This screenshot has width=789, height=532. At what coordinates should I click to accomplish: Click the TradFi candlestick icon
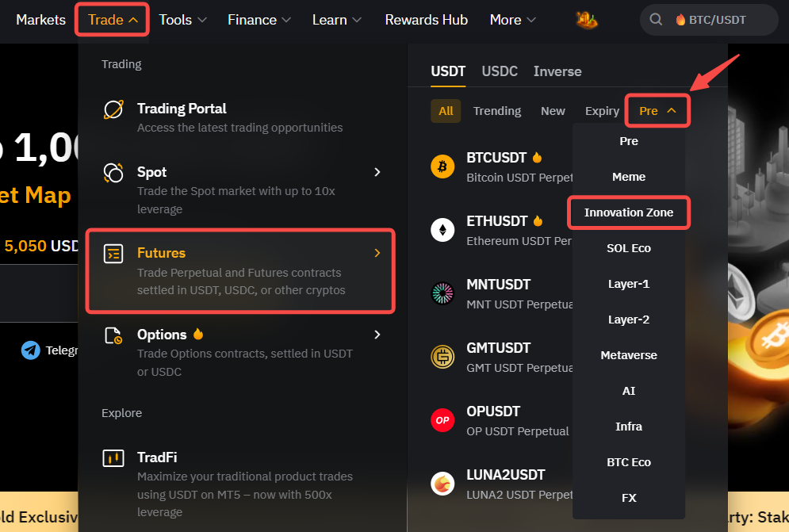click(113, 458)
